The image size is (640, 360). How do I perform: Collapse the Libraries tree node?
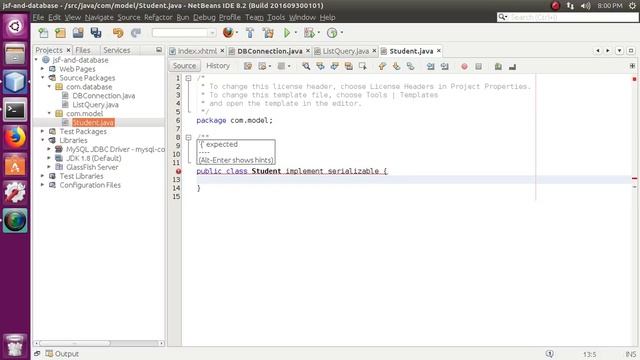click(x=42, y=140)
